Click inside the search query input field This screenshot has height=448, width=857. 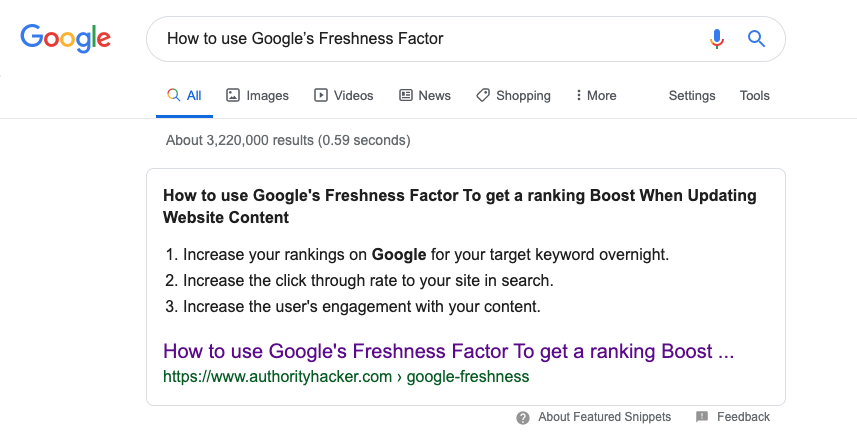(420, 39)
